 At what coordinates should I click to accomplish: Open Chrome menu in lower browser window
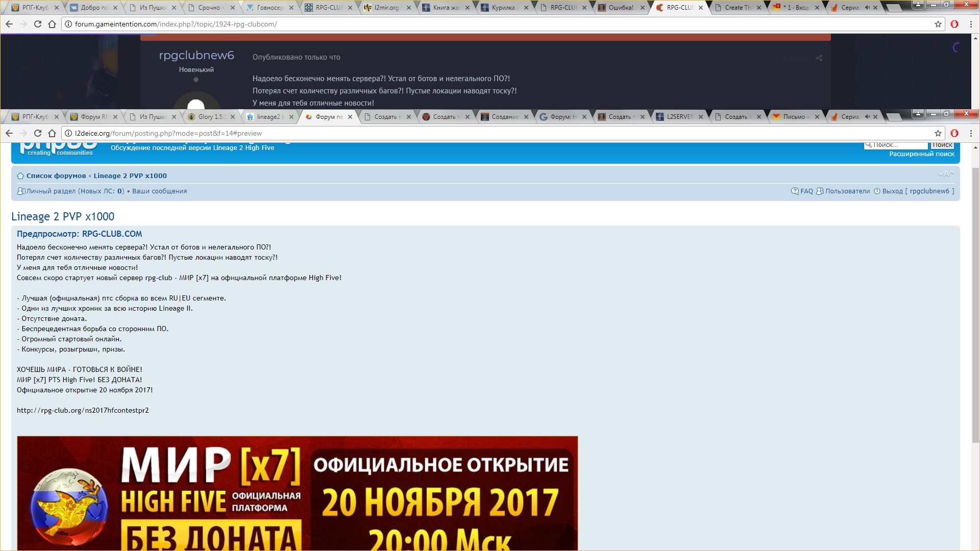pyautogui.click(x=971, y=133)
